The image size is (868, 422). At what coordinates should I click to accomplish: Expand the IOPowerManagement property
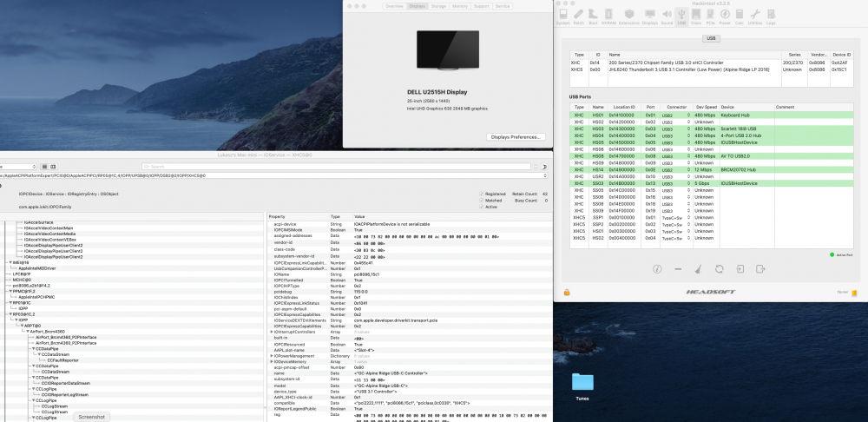tap(271, 355)
